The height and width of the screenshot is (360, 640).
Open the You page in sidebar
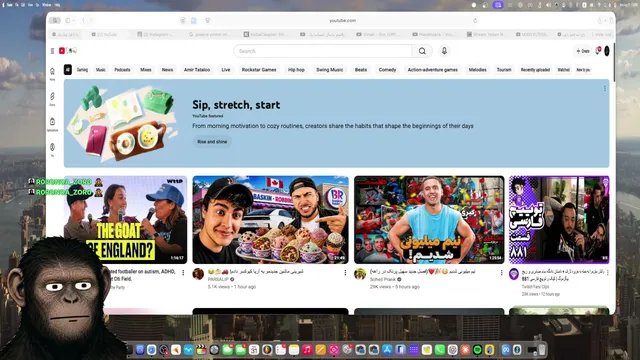pyautogui.click(x=52, y=149)
